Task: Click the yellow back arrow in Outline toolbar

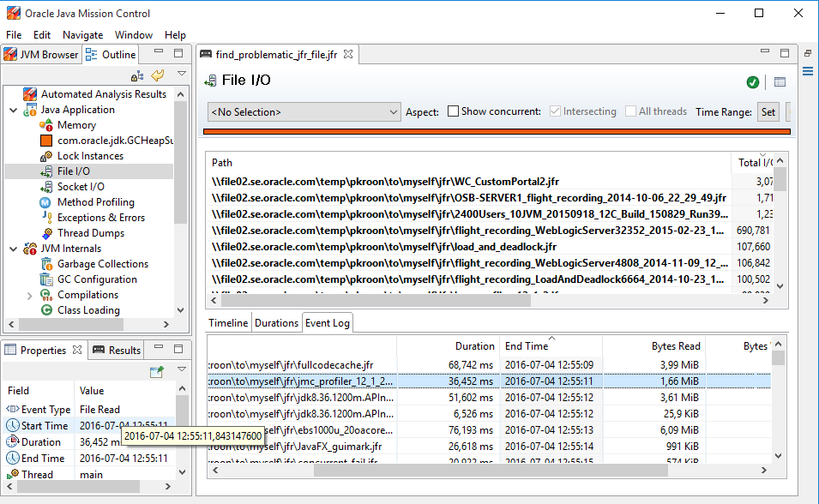Action: point(158,75)
